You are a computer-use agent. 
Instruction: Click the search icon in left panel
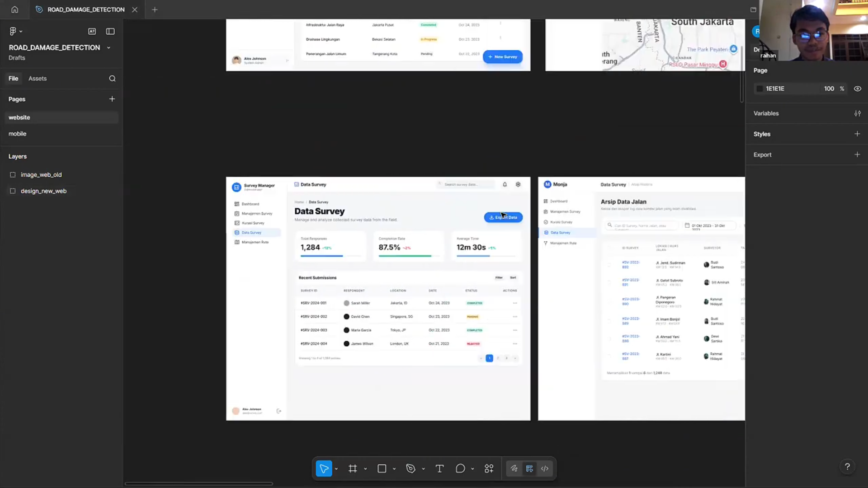112,79
